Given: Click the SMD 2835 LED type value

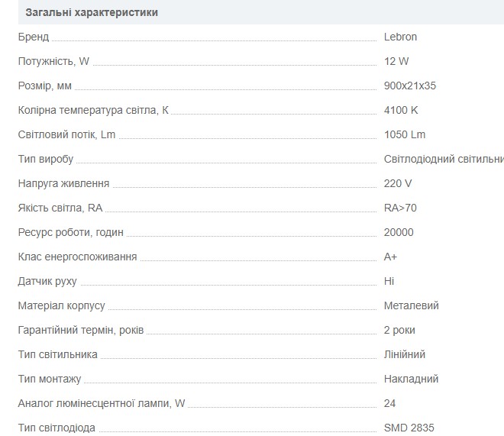Looking at the screenshot, I should [x=409, y=428].
